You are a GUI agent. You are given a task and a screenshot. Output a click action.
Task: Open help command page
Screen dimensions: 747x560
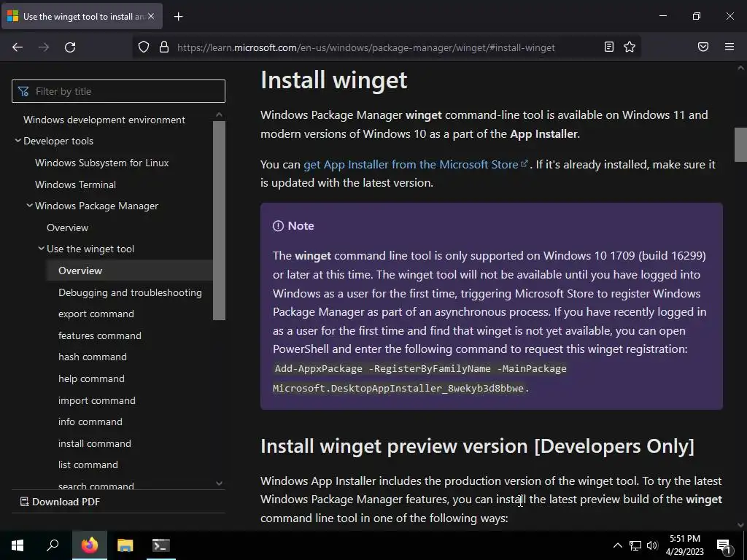tap(91, 378)
